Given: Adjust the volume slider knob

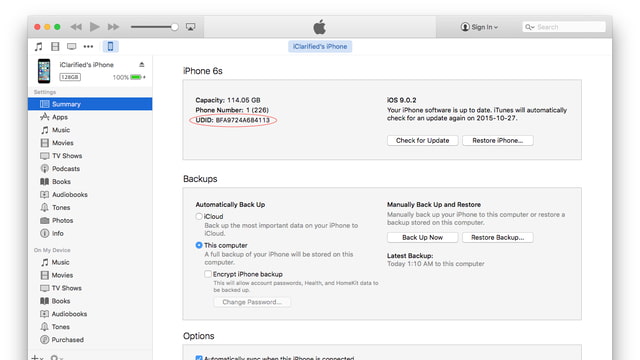Looking at the screenshot, I should 175,27.
